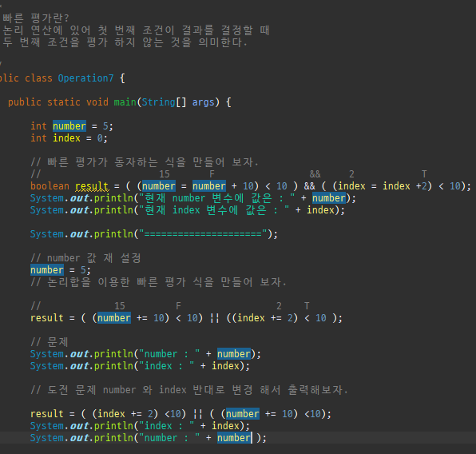Click '(index += 2)' in the first result assignment
This screenshot has width=476, height=454.
point(264,318)
